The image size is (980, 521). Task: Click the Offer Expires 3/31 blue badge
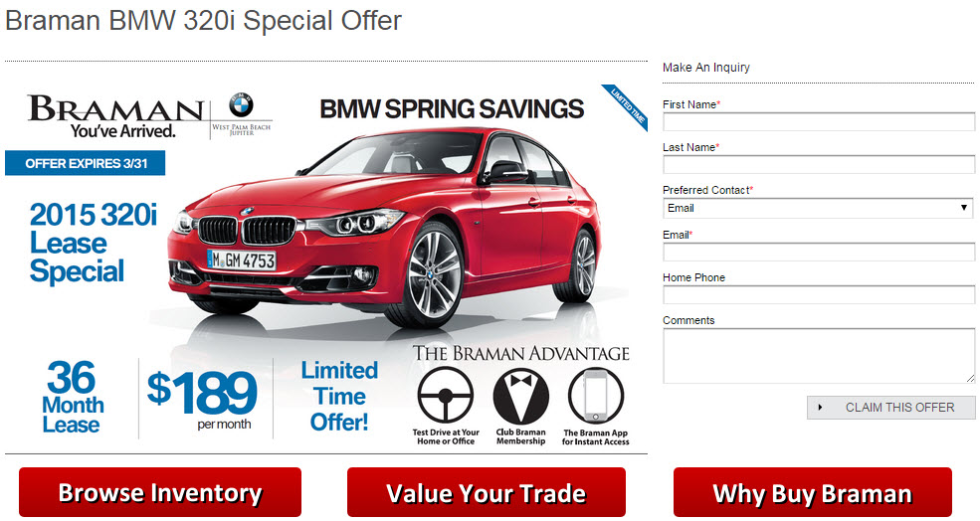[x=86, y=163]
